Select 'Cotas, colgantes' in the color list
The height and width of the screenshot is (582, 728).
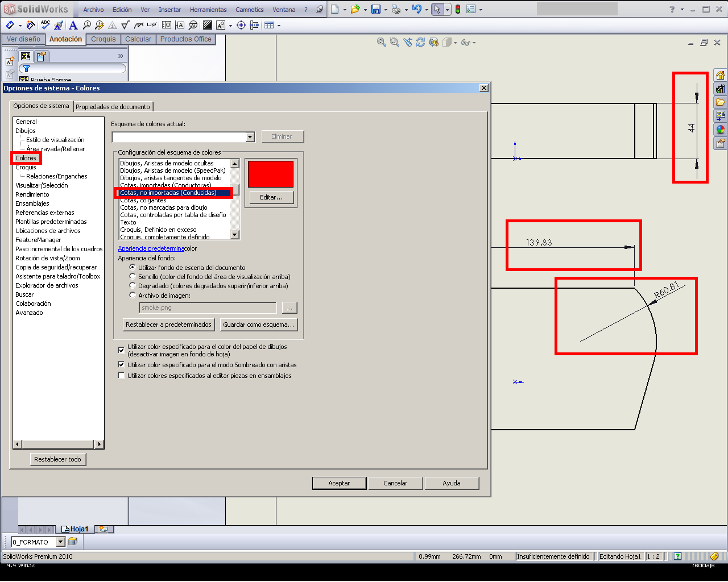tap(143, 200)
